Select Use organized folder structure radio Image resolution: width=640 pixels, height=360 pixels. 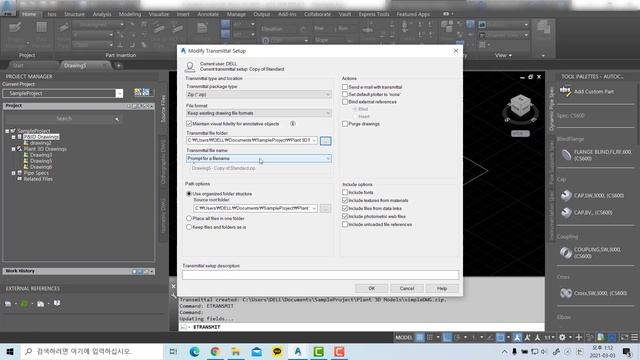click(189, 193)
